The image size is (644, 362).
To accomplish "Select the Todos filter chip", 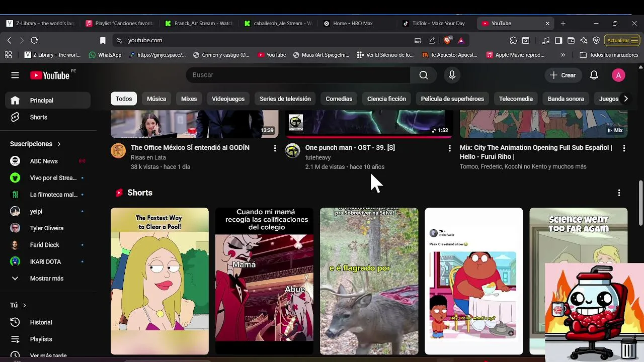I will coord(124,99).
